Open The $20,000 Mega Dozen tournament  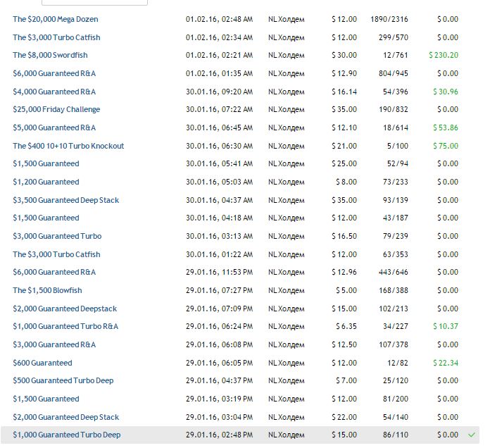tap(56, 19)
